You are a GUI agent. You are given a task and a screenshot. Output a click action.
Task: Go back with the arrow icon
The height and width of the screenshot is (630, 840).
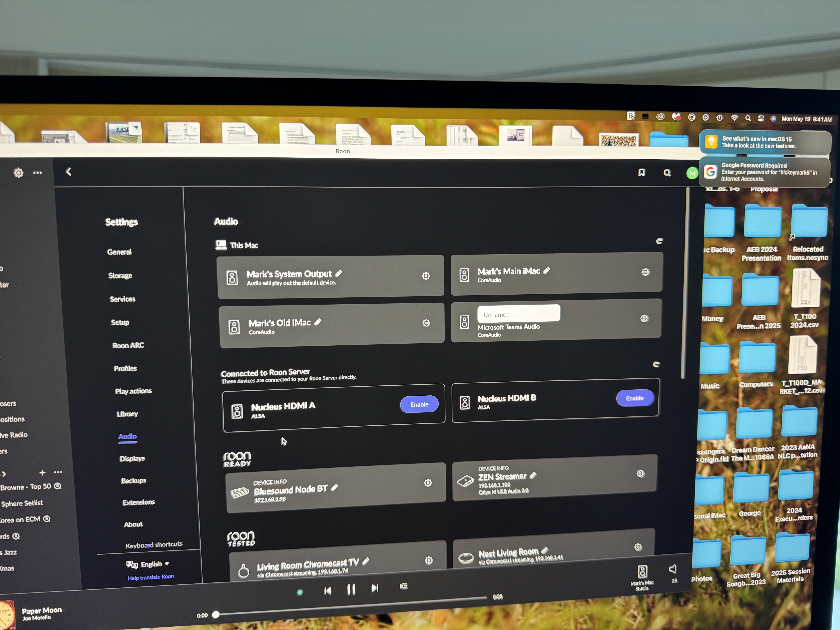coord(69,172)
